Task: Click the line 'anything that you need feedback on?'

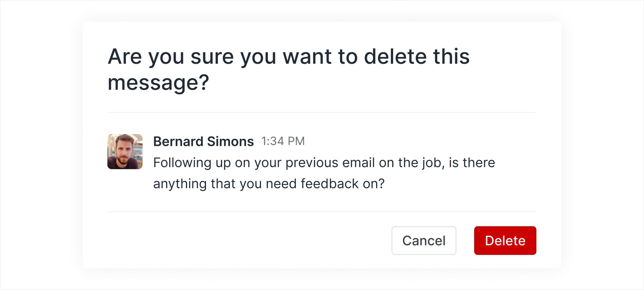Action: click(269, 184)
